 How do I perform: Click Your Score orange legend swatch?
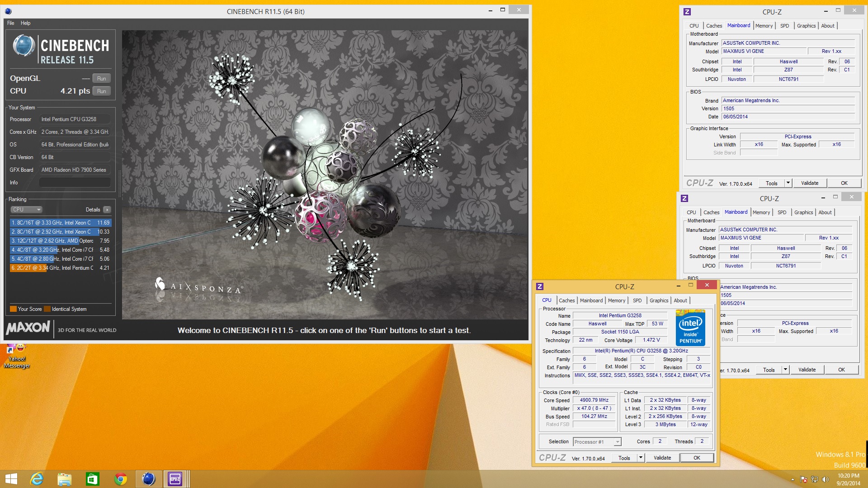tap(14, 309)
